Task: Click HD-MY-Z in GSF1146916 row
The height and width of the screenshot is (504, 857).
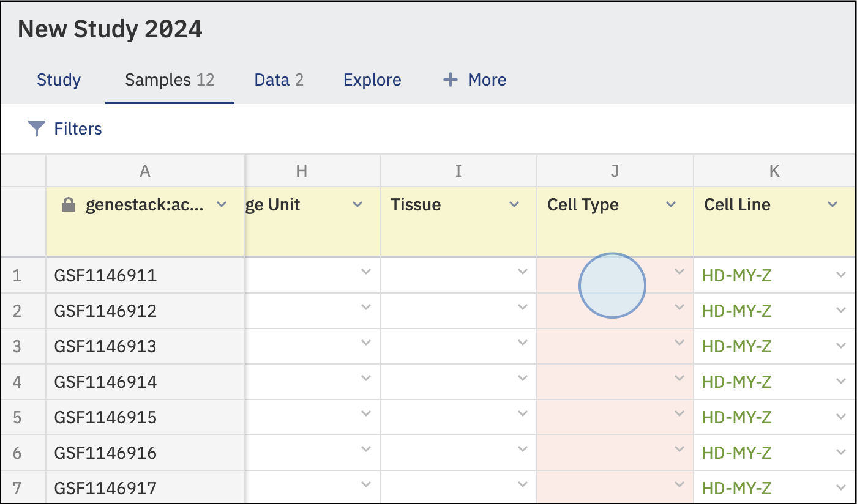Action: [737, 453]
